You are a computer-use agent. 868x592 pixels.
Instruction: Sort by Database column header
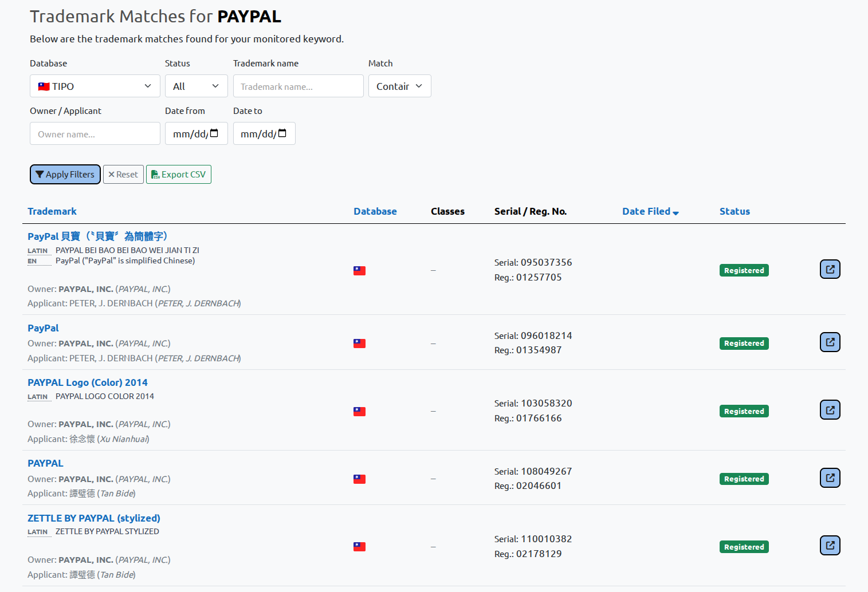tap(375, 211)
